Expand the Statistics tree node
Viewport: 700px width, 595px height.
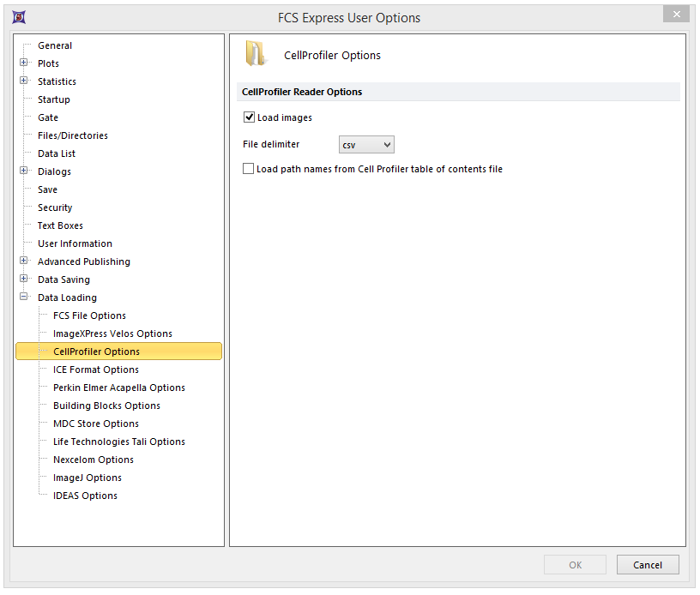[24, 81]
